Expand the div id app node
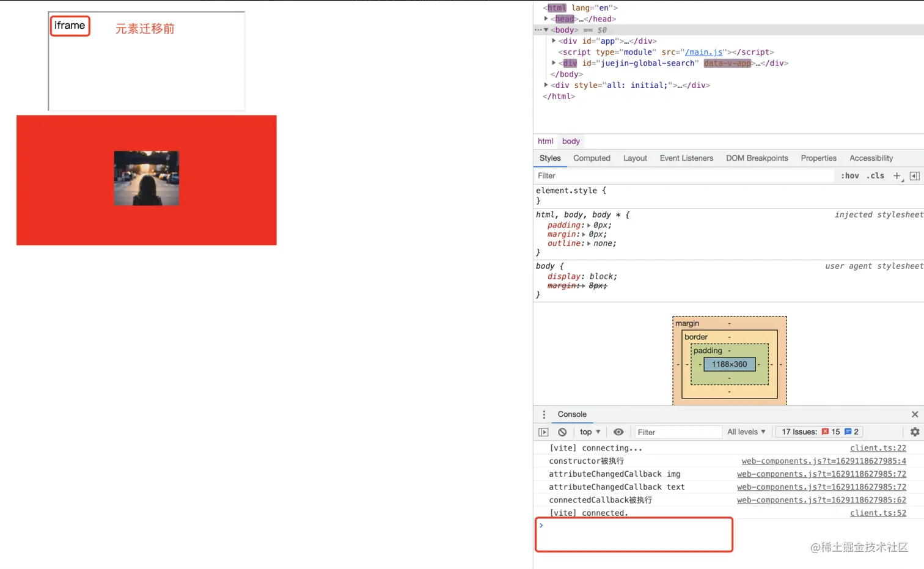Screen dimensions: 924x569 pos(554,41)
